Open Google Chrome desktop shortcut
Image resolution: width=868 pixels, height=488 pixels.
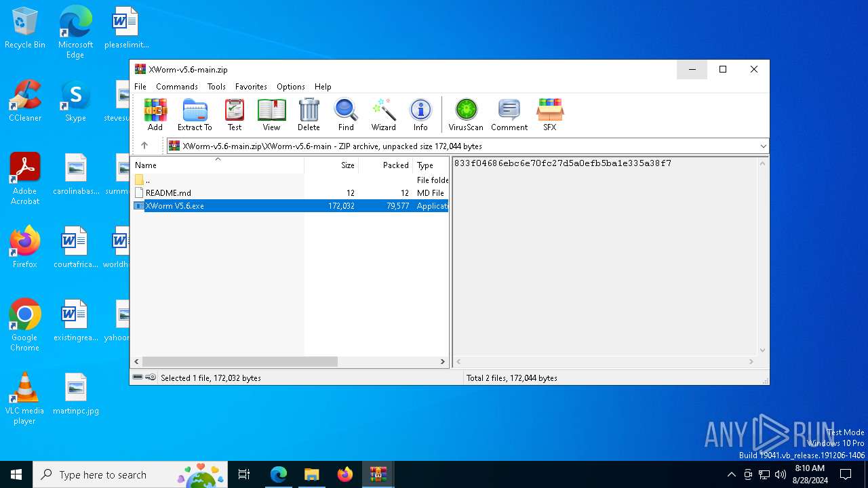click(x=25, y=325)
